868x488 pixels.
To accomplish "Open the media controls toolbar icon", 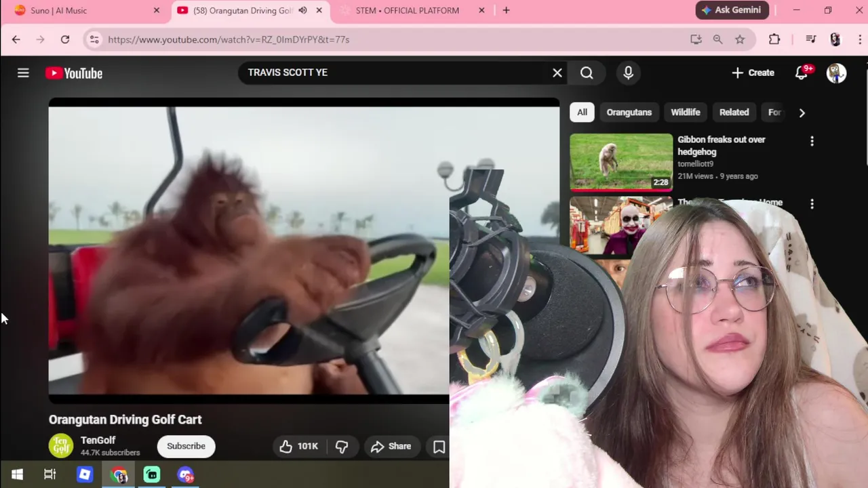I will 810,39.
